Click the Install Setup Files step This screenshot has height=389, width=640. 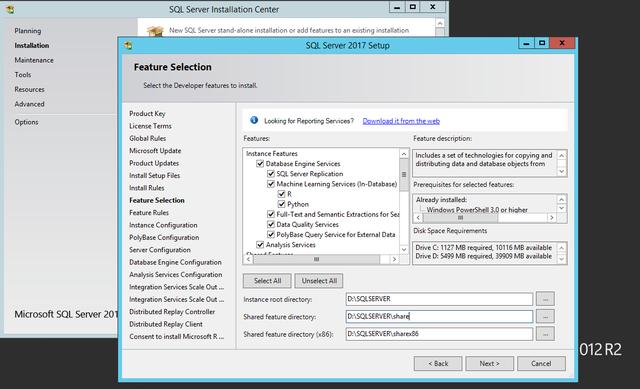click(154, 176)
